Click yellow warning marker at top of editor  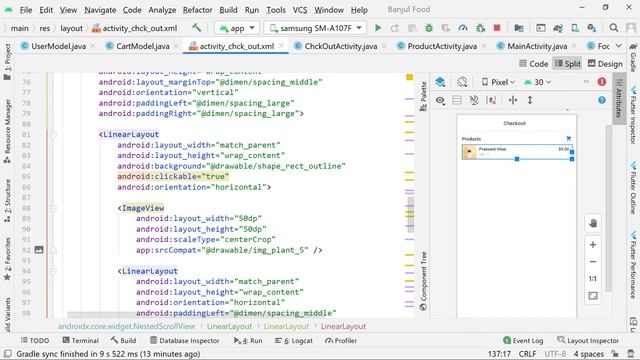(409, 77)
